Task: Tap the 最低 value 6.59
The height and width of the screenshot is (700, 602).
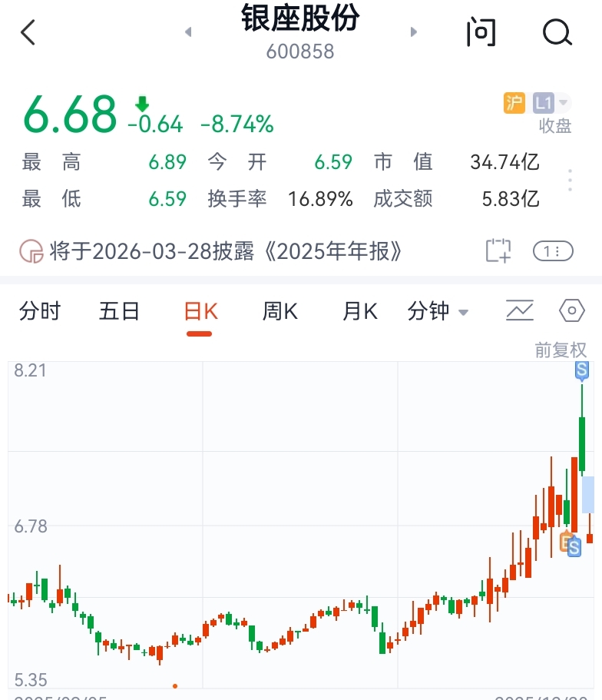Action: click(x=167, y=199)
